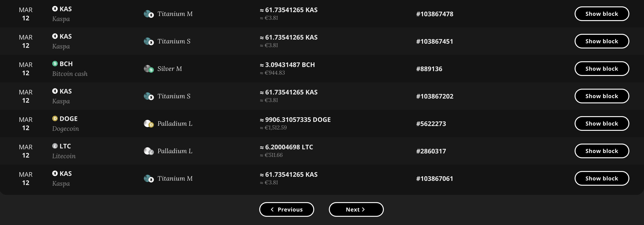Image resolution: width=644 pixels, height=225 pixels.
Task: Show block for the LTC payout
Action: tap(602, 151)
